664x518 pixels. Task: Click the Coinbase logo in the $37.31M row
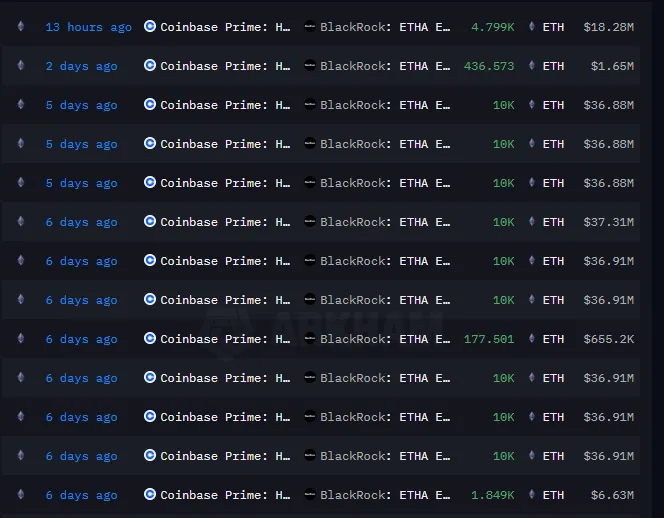click(x=150, y=222)
